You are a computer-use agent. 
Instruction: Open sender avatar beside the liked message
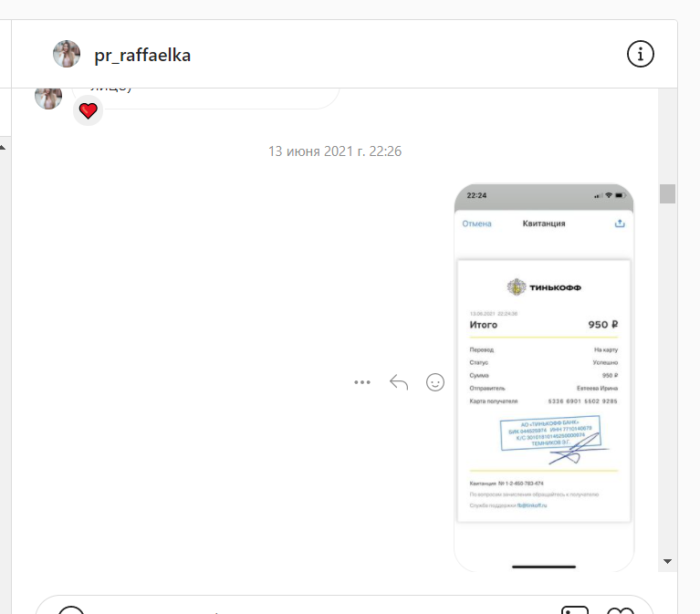pyautogui.click(x=48, y=99)
